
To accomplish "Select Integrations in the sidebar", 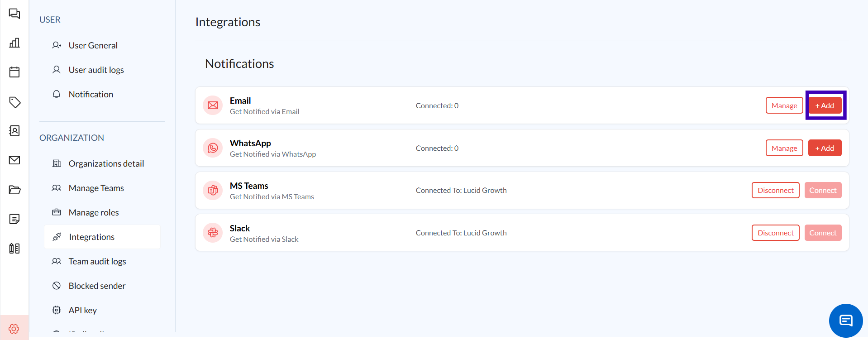I will [x=102, y=237].
